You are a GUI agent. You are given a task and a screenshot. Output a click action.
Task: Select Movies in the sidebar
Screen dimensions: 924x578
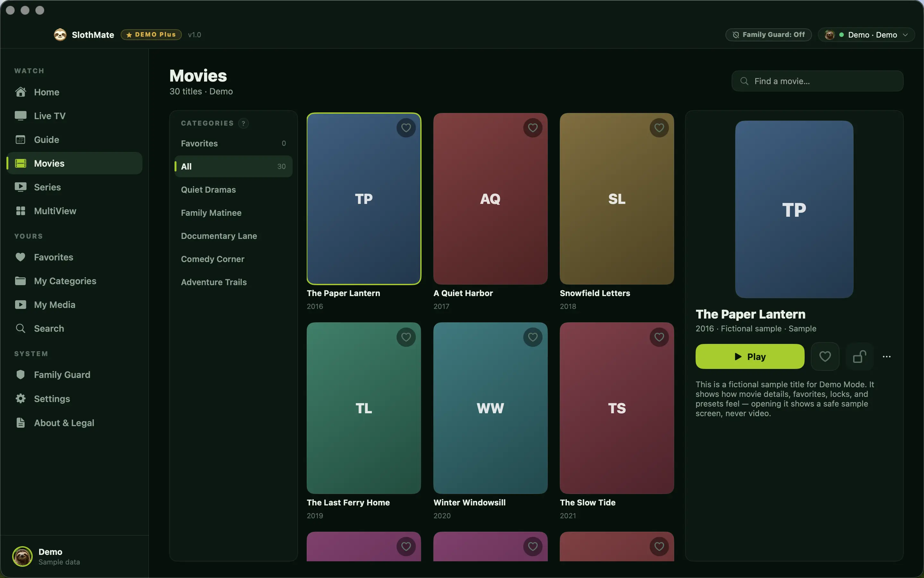[74, 163]
